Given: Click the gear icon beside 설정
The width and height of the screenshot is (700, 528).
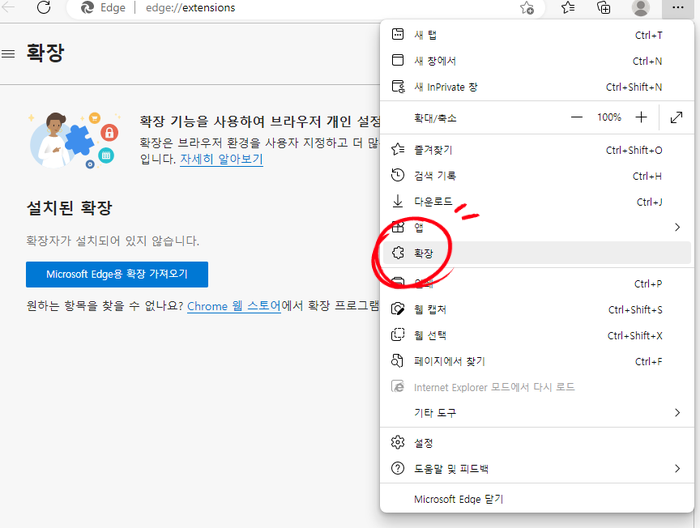Looking at the screenshot, I should 397,442.
